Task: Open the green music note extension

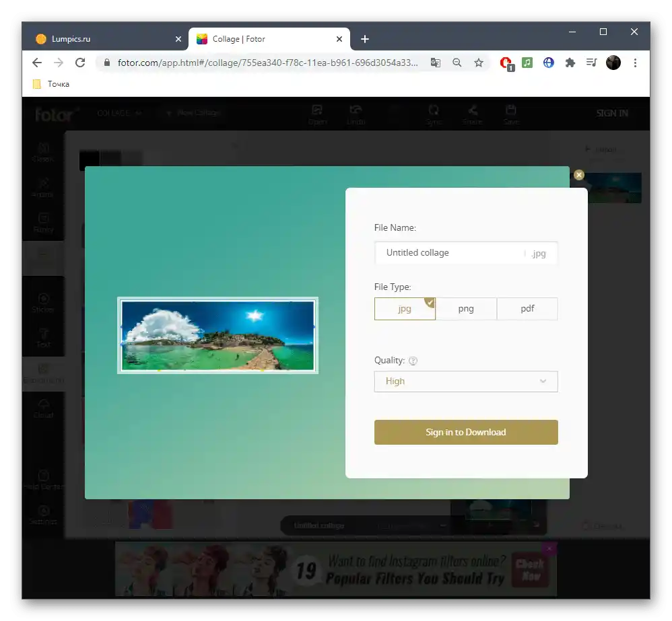Action: [x=527, y=63]
